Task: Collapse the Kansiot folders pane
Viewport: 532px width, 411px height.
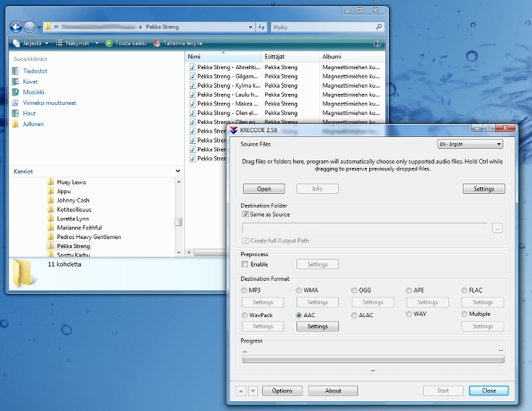Action: [x=178, y=171]
